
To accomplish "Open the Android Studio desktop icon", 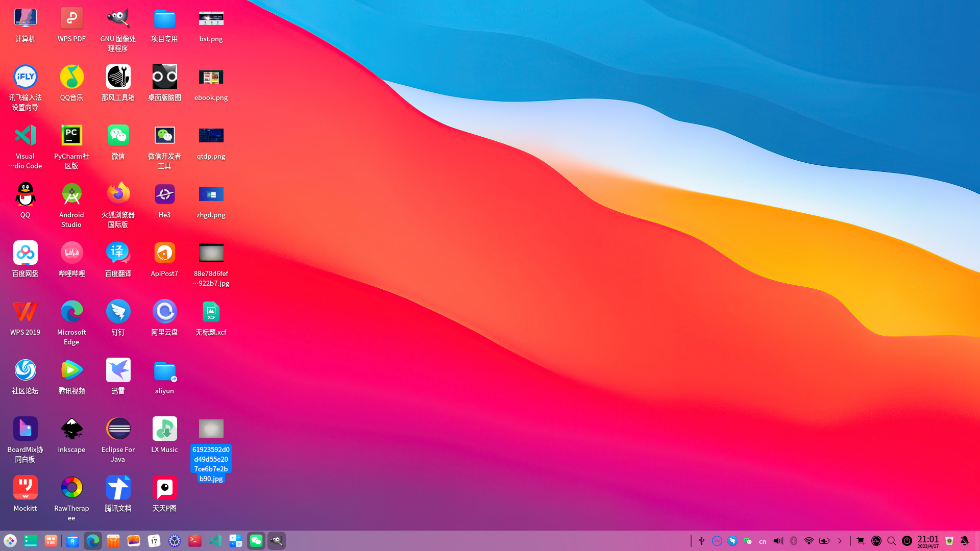I will tap(71, 194).
